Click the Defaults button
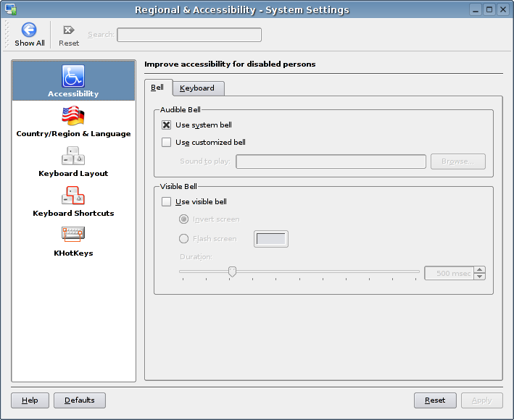Image resolution: width=514 pixels, height=420 pixels. (80, 400)
